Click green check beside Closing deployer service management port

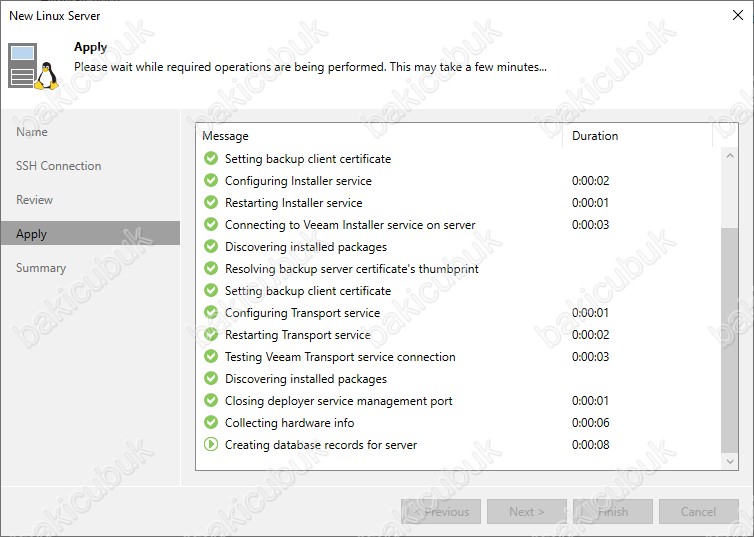click(211, 400)
